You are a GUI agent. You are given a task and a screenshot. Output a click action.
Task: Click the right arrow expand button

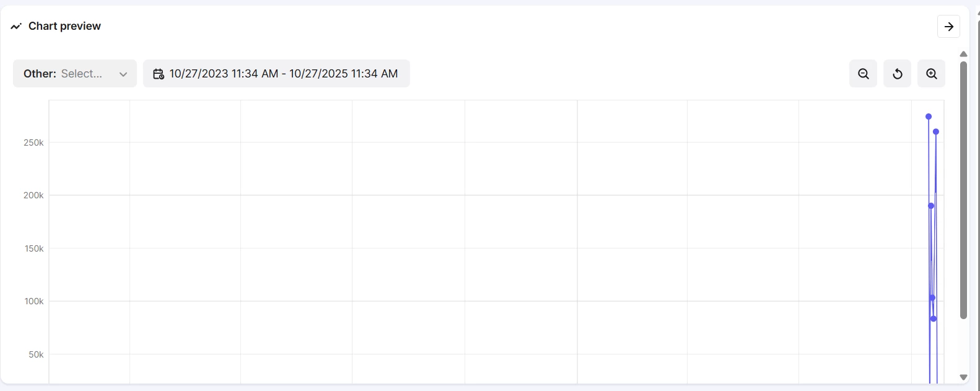(948, 27)
